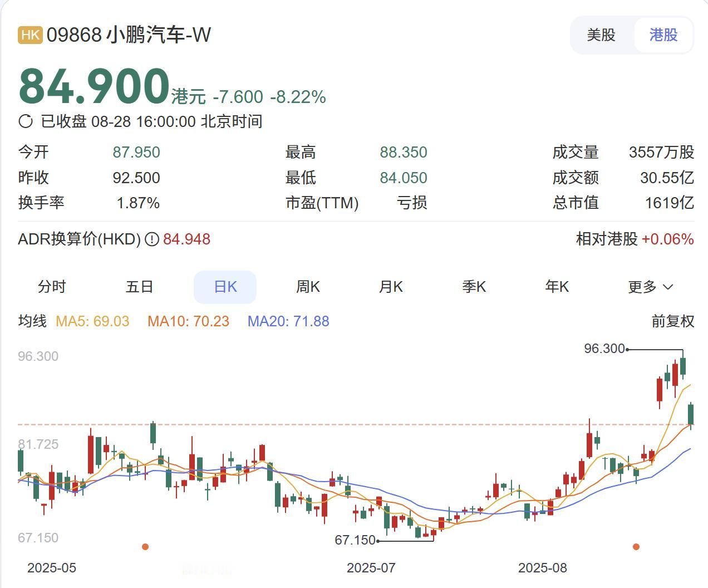The height and width of the screenshot is (588, 708).
Task: Open the 前复权 adjustment selector
Action: click(x=673, y=321)
